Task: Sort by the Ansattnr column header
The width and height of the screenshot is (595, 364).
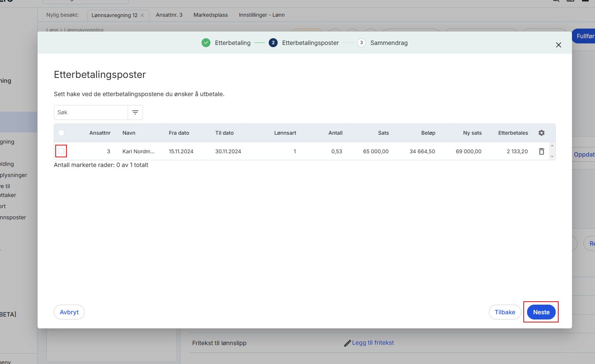Action: [x=100, y=133]
